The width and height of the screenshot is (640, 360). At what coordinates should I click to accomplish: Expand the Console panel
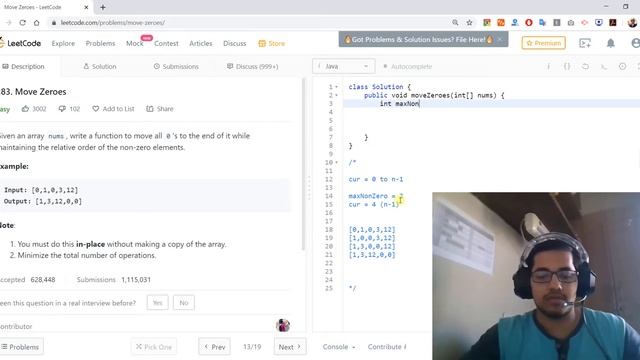pyautogui.click(x=339, y=347)
